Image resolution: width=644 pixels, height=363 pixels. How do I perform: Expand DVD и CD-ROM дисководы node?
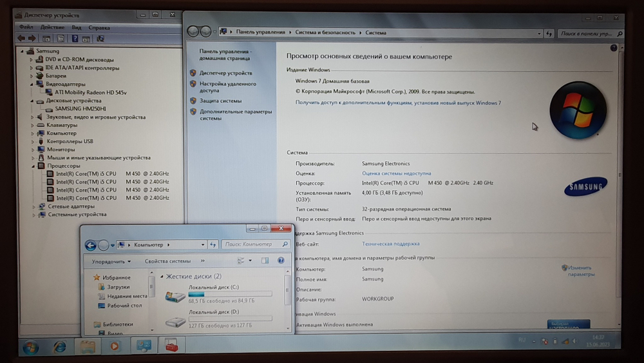pos(31,59)
